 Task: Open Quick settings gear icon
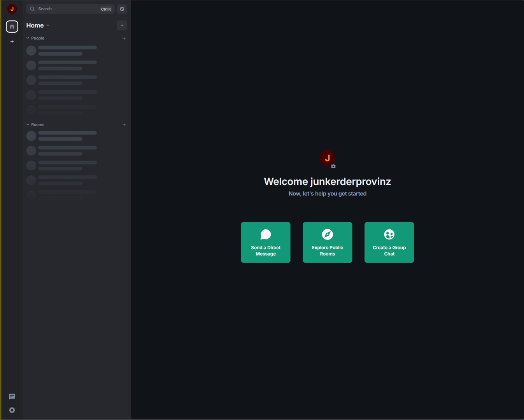click(x=12, y=410)
